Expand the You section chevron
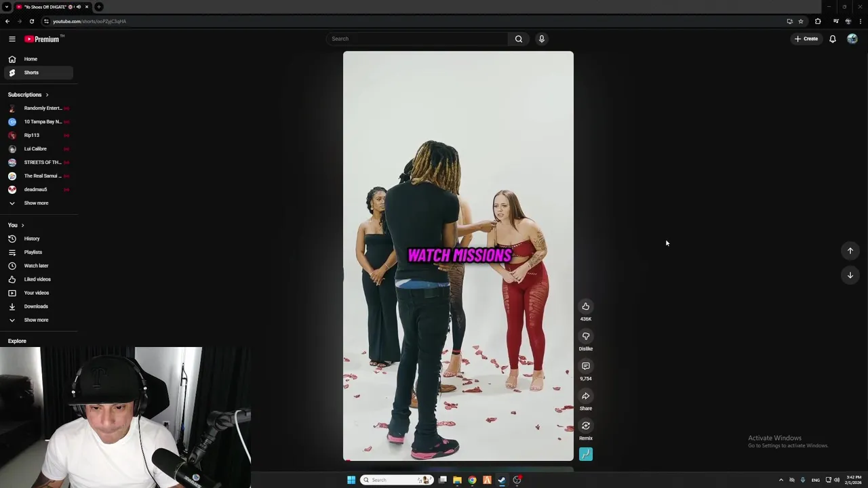 [22, 225]
